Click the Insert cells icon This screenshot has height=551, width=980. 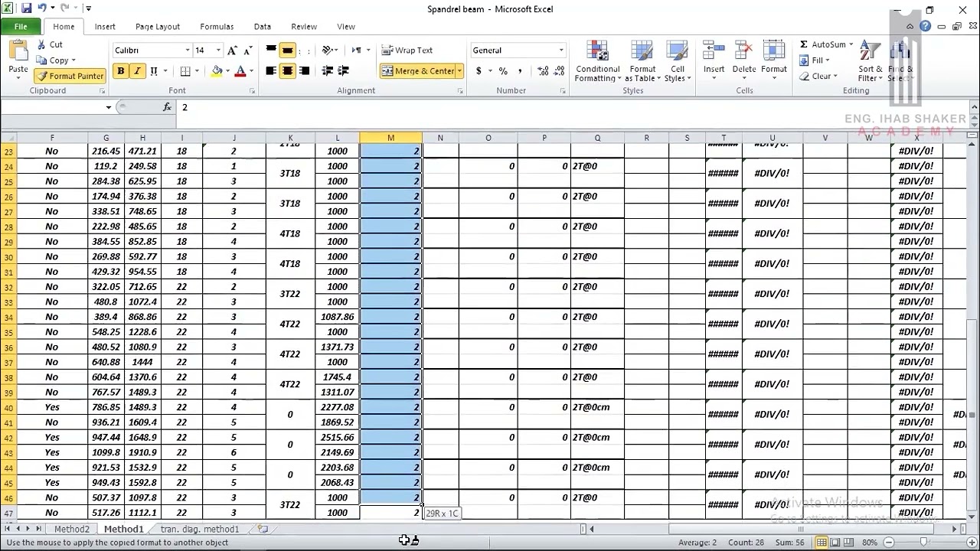(714, 52)
